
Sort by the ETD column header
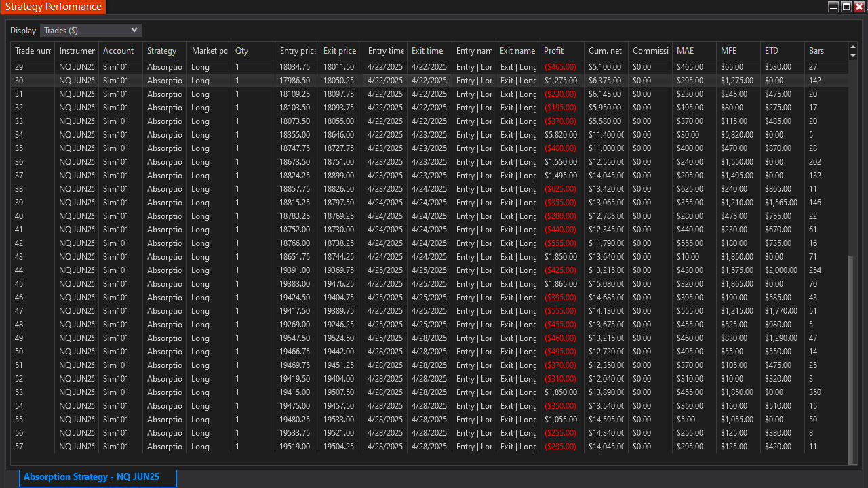[x=782, y=51]
